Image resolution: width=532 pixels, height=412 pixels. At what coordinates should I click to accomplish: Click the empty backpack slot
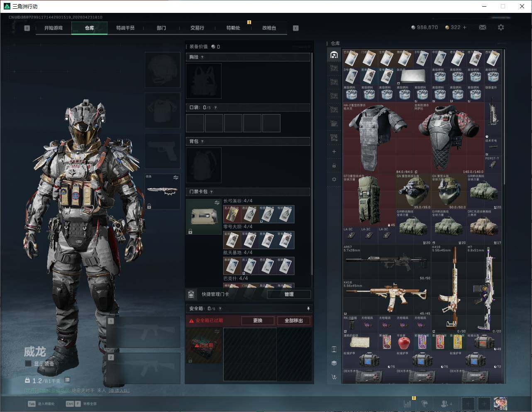click(204, 165)
